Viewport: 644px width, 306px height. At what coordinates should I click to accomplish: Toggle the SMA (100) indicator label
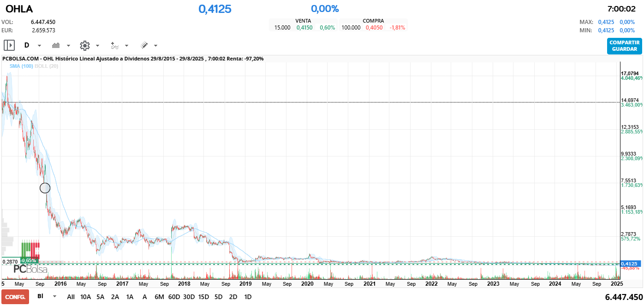(x=21, y=66)
